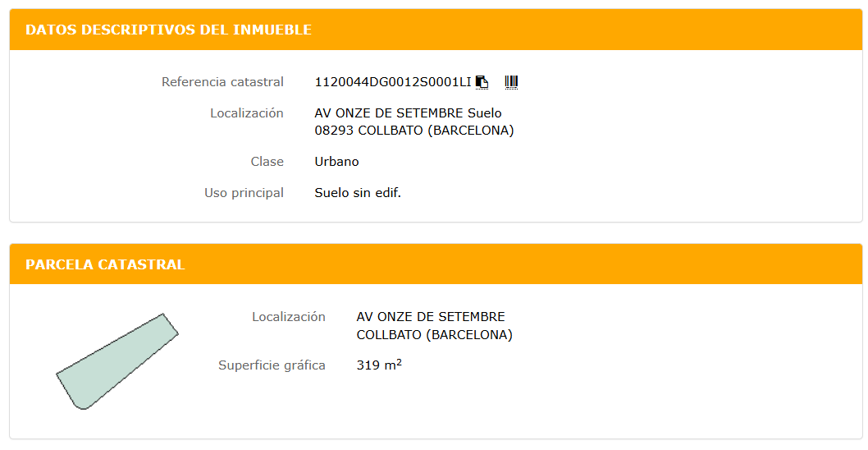Screen dimensions: 868x450
Task: Click the Parcela Catastral section header
Action: [105, 264]
